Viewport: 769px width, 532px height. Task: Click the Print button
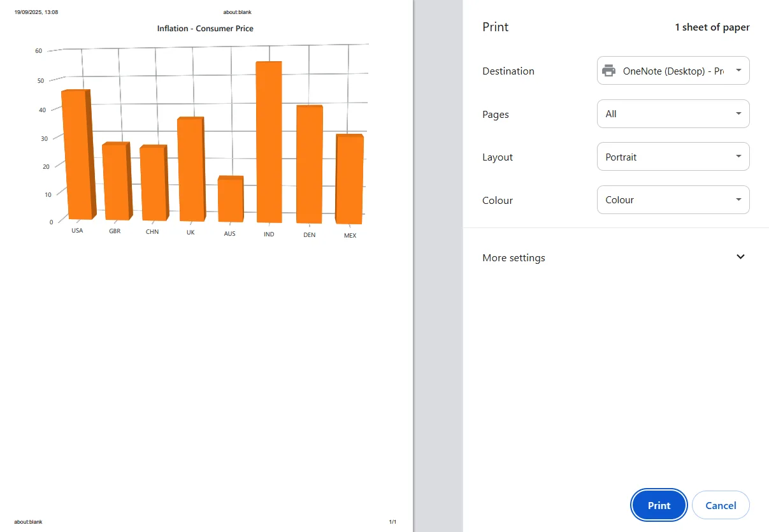659,505
